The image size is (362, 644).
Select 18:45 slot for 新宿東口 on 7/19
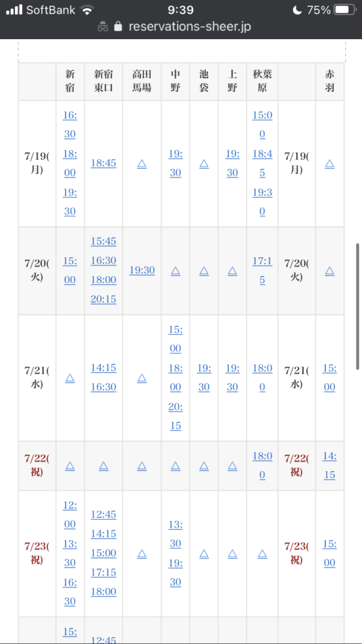[x=104, y=164]
